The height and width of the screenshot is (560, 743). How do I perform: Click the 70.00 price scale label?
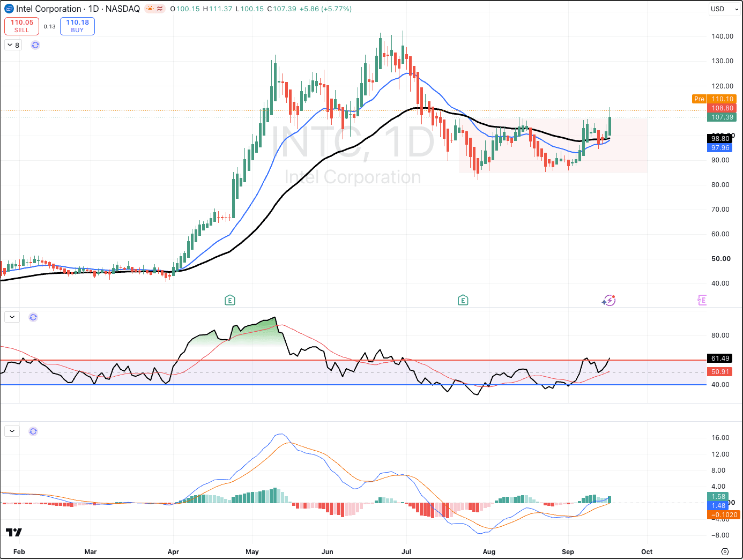click(720, 210)
